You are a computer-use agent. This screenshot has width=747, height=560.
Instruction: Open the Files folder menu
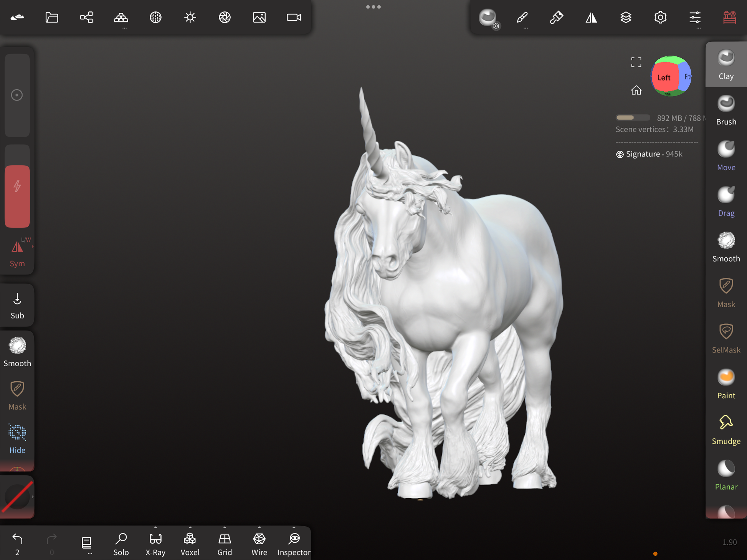52,17
